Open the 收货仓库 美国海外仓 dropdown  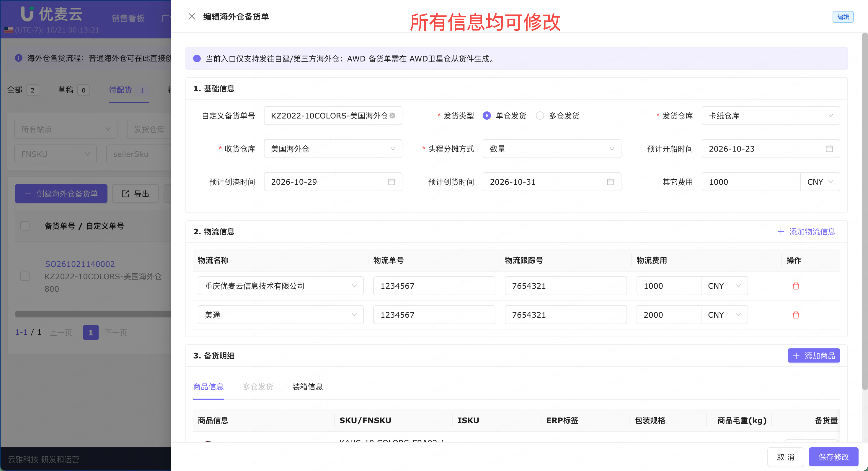(333, 149)
